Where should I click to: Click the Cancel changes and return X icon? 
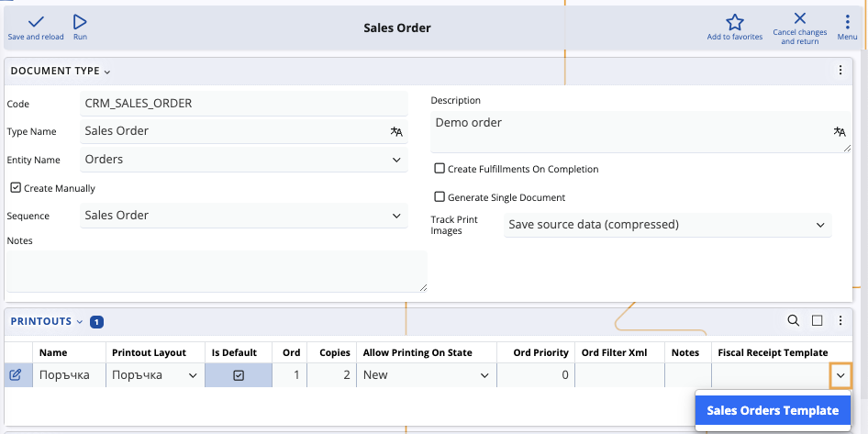click(x=800, y=19)
